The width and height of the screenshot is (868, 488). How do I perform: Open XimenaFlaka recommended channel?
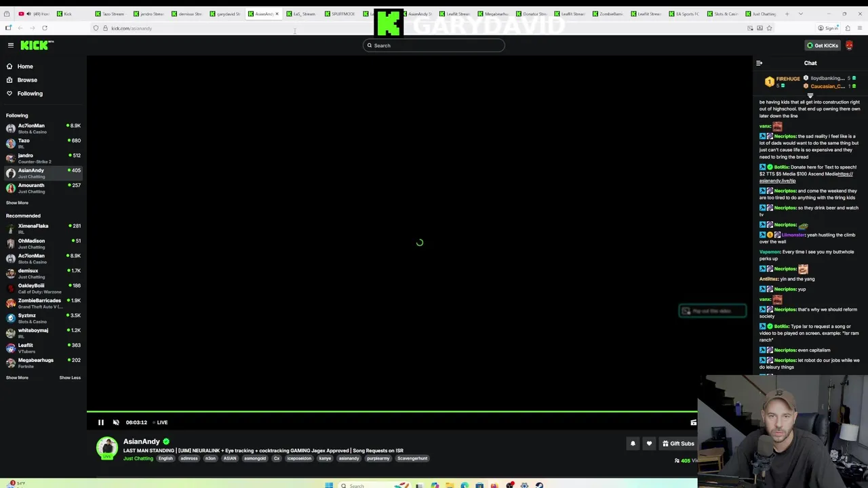43,228
